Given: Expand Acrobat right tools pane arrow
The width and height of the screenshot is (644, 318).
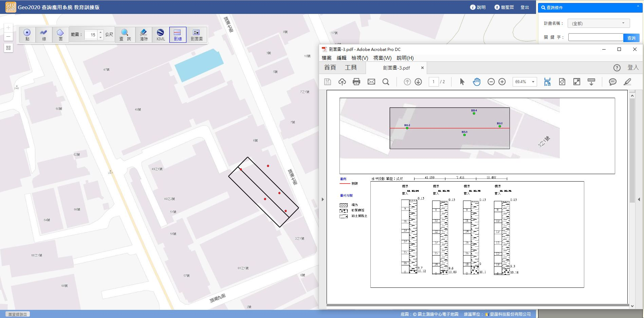Looking at the screenshot, I should coord(639,199).
